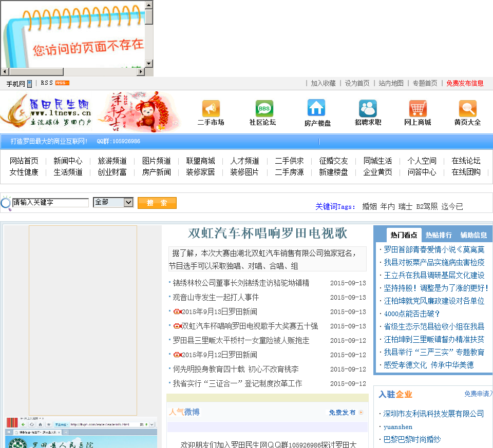Click the 双虹汽车杯唱响罗田电视歌 headline
The height and width of the screenshot is (448, 493).
(267, 233)
